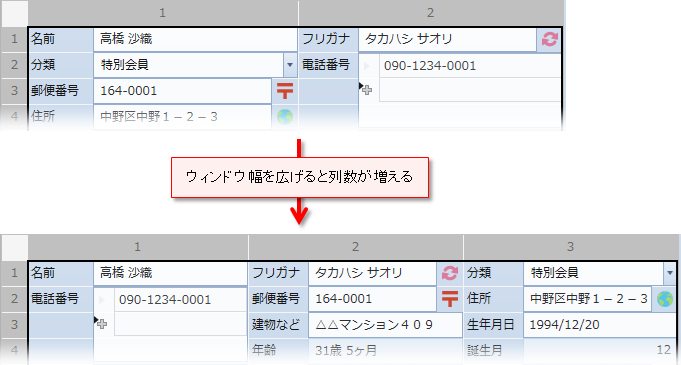Click the plus add-phone icon in the lower form

pos(102,324)
